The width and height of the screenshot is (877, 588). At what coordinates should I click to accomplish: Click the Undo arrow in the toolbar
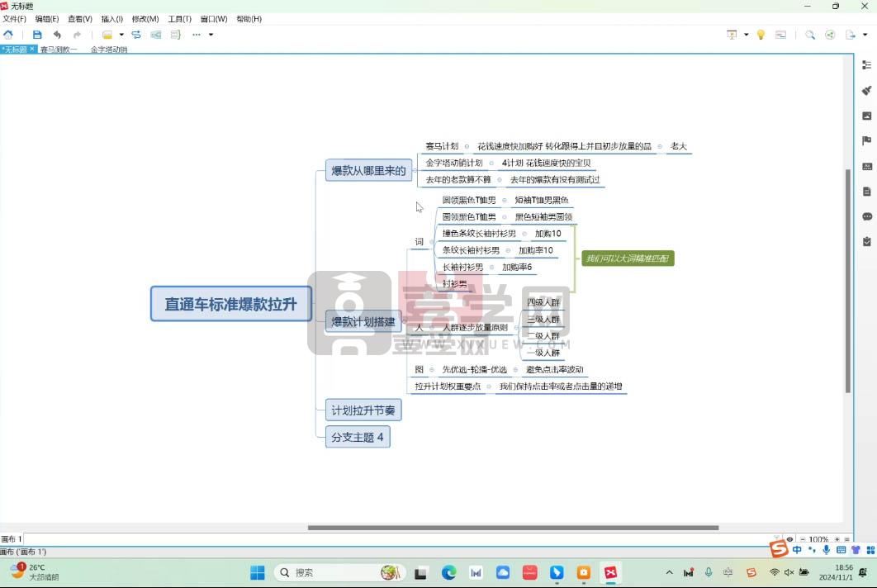57,35
